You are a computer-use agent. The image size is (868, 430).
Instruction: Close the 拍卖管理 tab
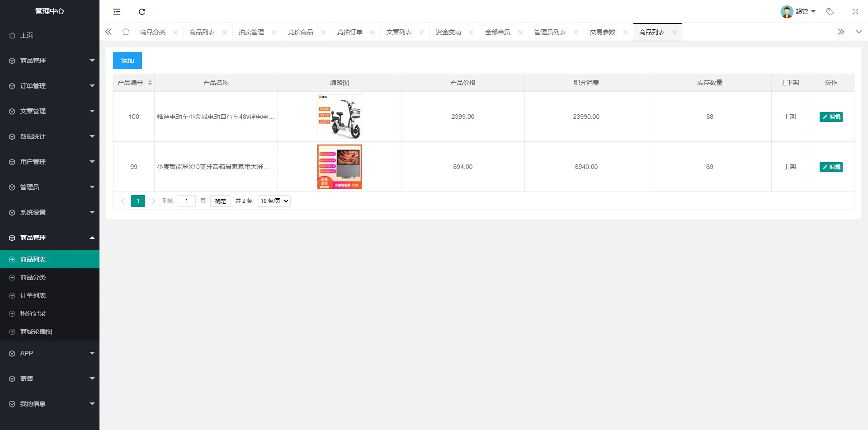click(274, 32)
